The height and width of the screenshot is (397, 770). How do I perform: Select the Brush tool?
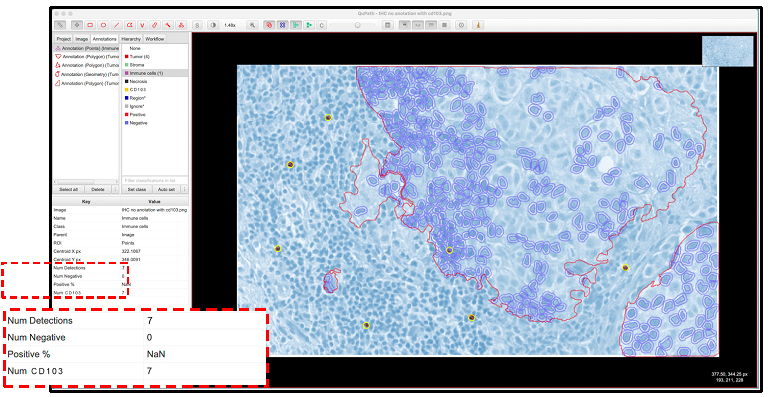[155, 25]
